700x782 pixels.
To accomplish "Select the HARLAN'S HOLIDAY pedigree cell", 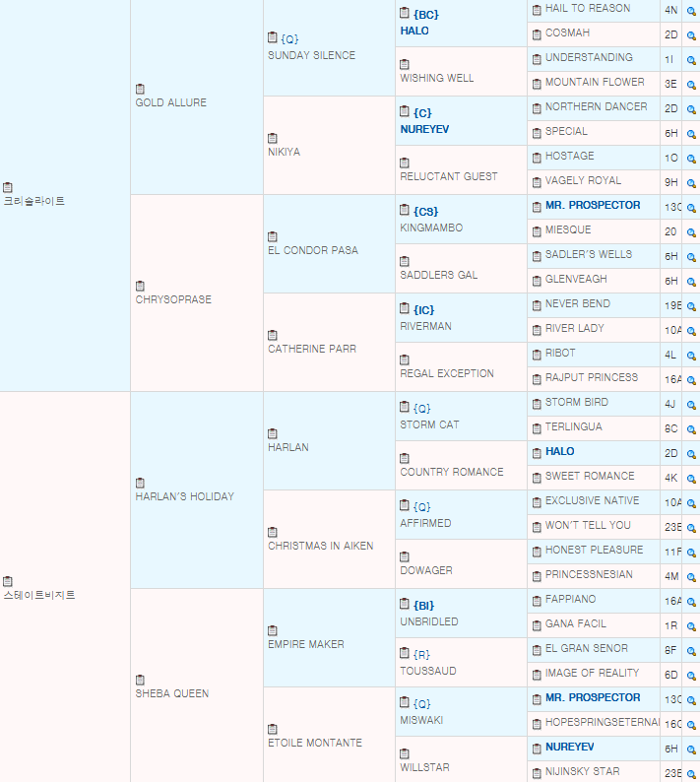I will (x=184, y=496).
